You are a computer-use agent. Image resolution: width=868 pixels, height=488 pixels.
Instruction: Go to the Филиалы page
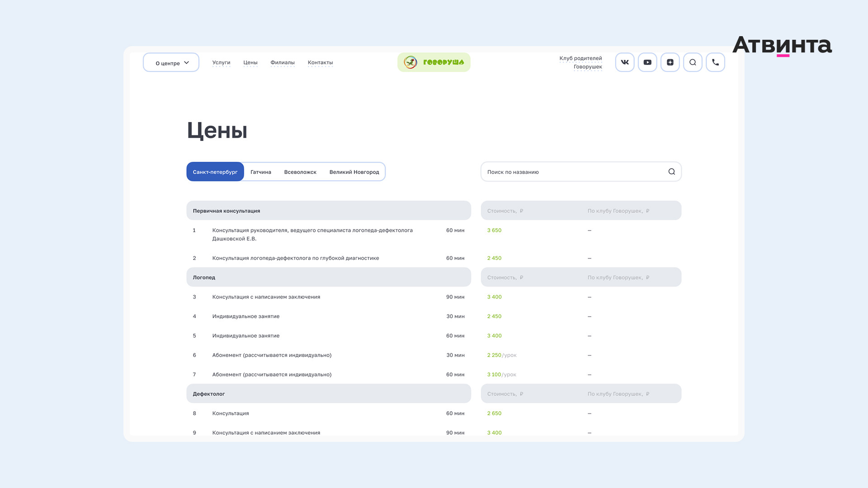(283, 62)
